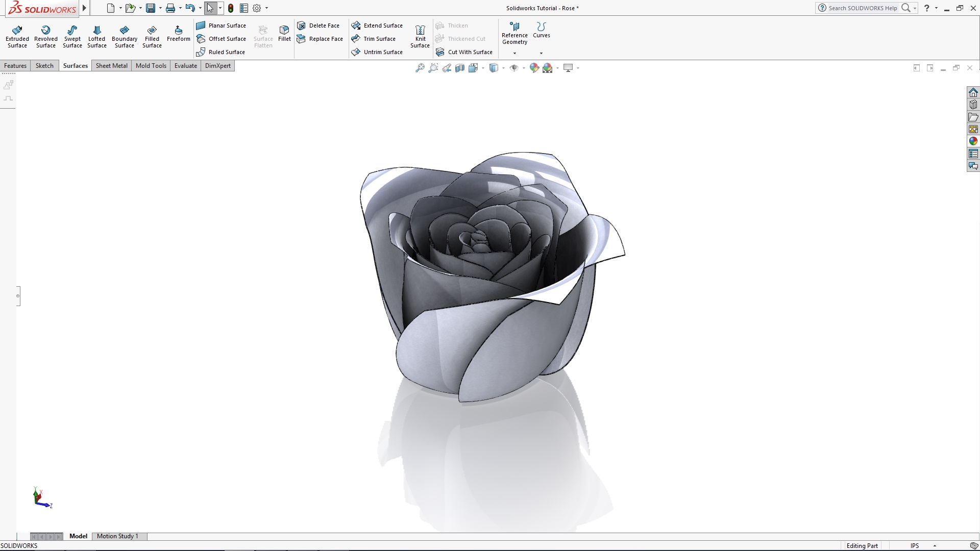The width and height of the screenshot is (980, 551).
Task: Open the Mold Tools tab
Action: click(151, 65)
